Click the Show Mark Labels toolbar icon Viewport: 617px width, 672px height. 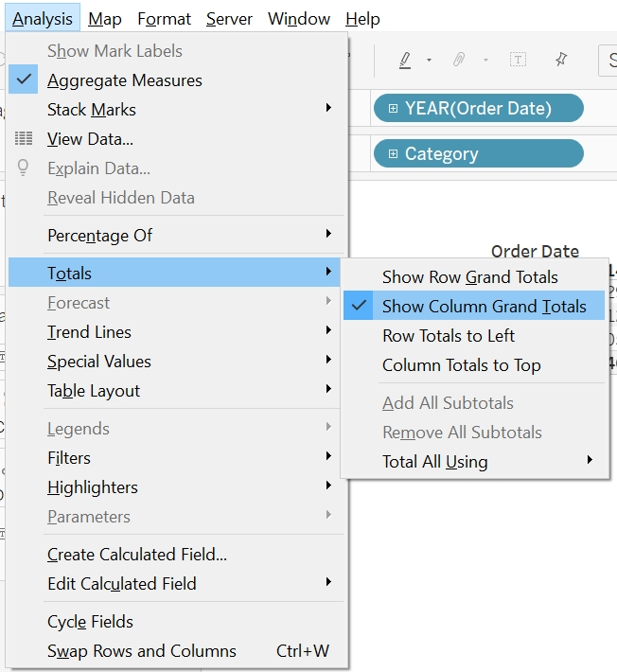pos(518,60)
